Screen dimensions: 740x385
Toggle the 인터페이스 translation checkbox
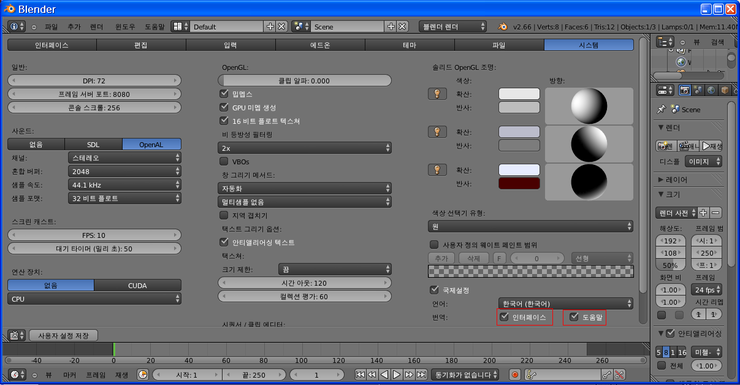[x=505, y=317]
